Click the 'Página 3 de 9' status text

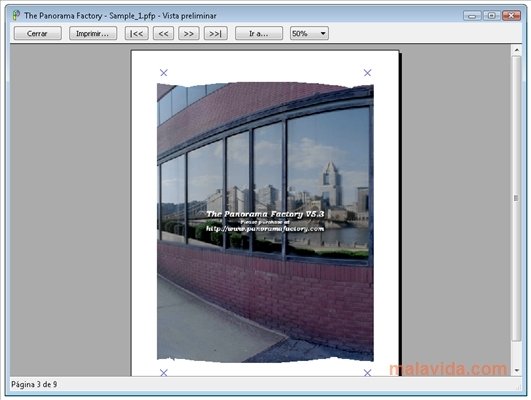34,384
